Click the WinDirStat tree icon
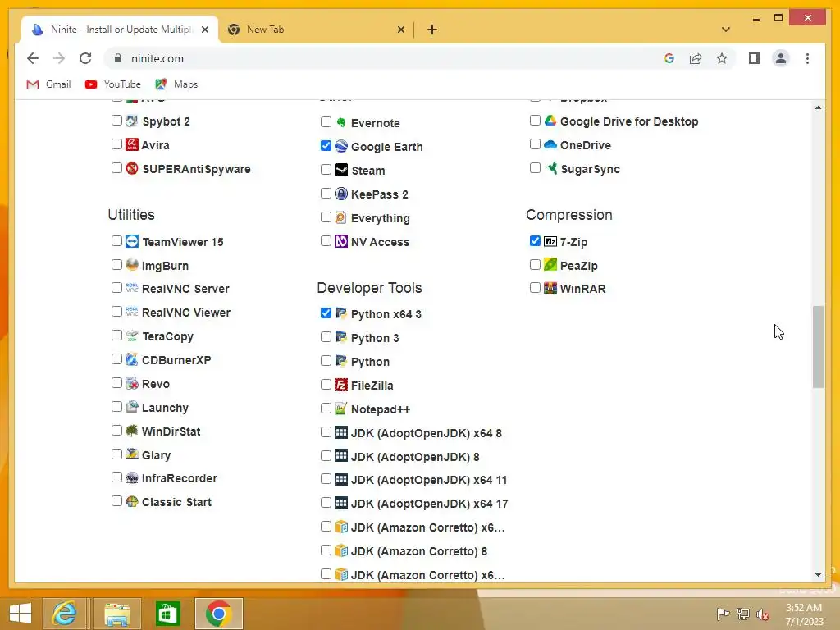 pos(132,430)
